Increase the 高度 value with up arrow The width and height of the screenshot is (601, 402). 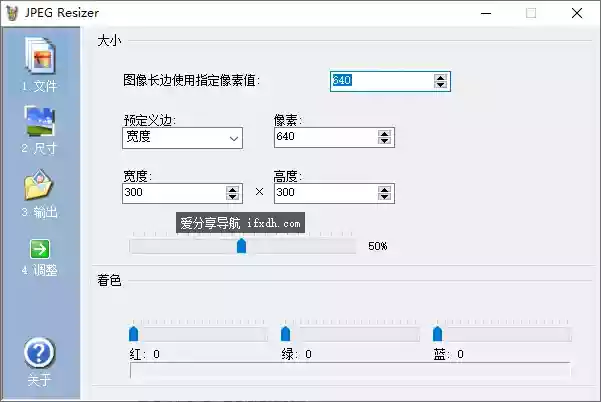(384, 189)
